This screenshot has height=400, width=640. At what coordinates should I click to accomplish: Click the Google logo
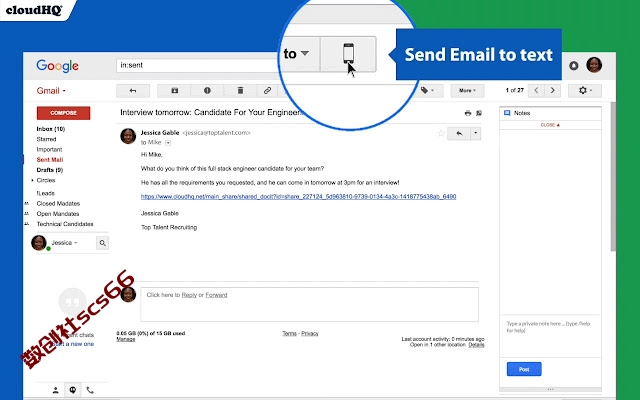pos(57,66)
